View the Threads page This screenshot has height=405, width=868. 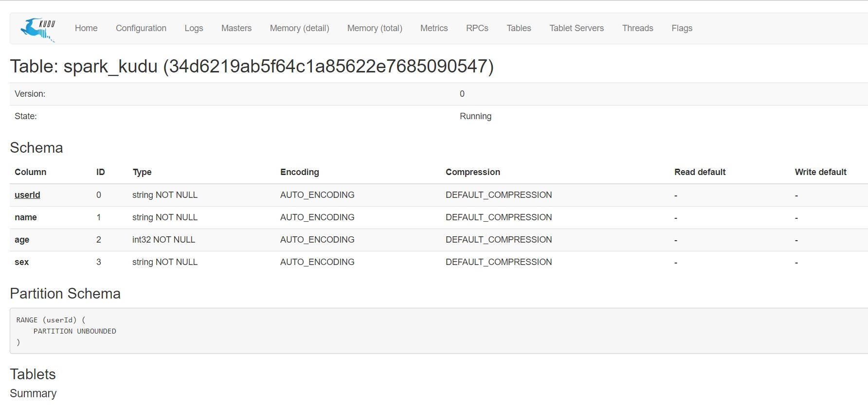(638, 28)
